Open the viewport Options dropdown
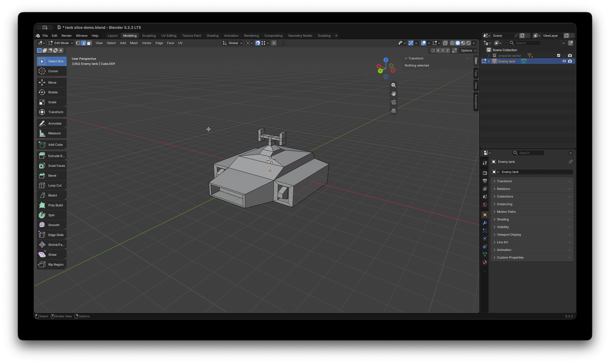This screenshot has width=610, height=364. click(468, 51)
